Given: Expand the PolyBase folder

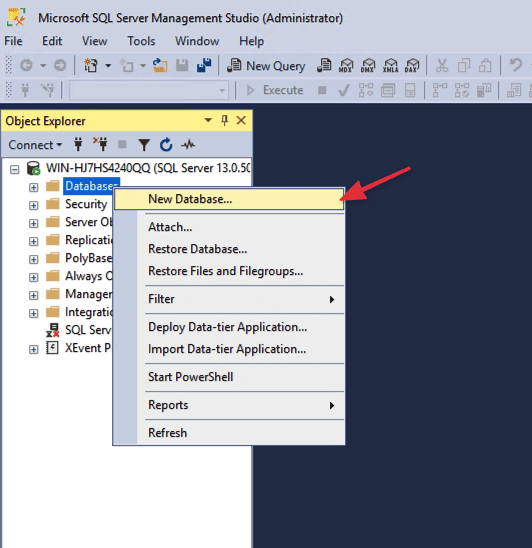Looking at the screenshot, I should (34, 259).
